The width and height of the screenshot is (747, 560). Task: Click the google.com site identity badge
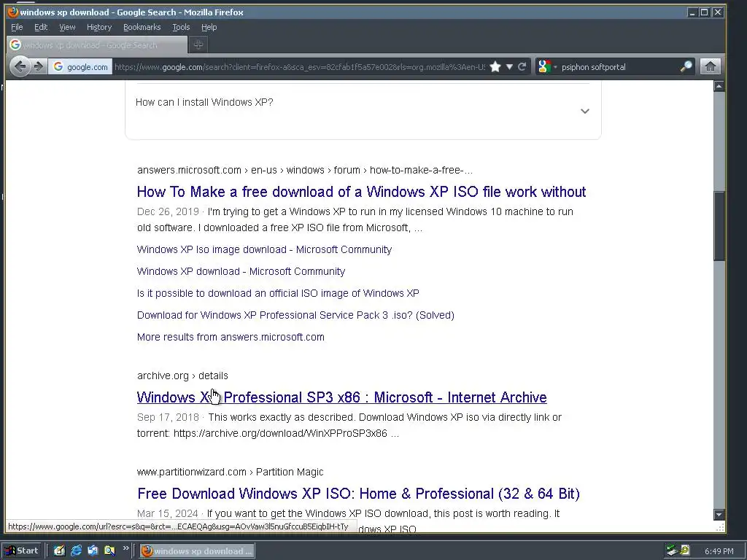coord(80,66)
